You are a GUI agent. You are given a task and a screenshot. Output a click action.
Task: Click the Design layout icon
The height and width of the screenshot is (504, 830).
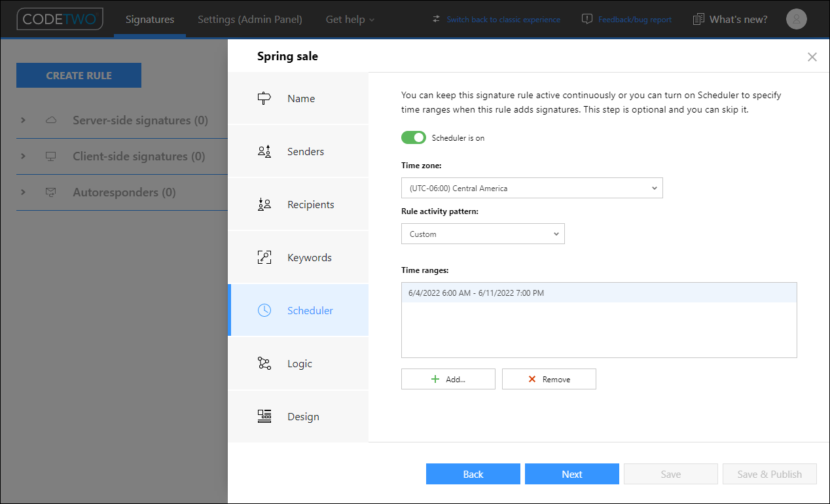tap(264, 417)
